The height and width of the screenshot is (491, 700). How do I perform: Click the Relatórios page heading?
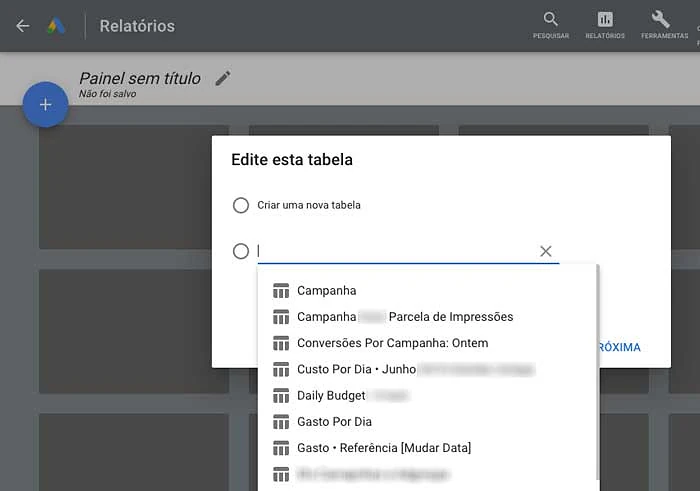137,26
